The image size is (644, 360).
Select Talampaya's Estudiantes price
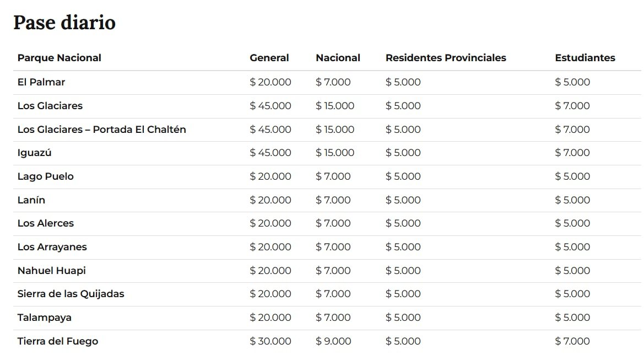pos(572,318)
